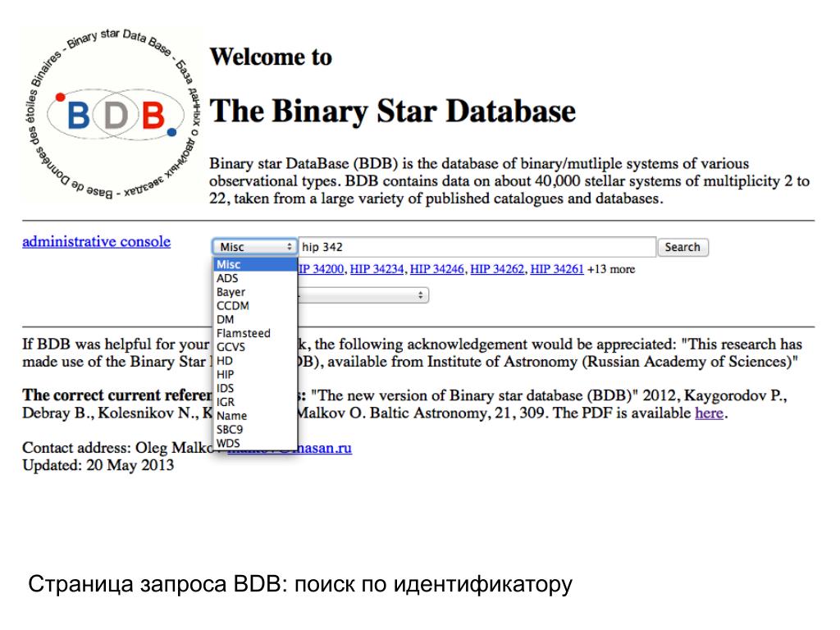Screen dimensions: 840x630
Task: Open the HIP 34234 suggestion link
Action: pos(377,269)
